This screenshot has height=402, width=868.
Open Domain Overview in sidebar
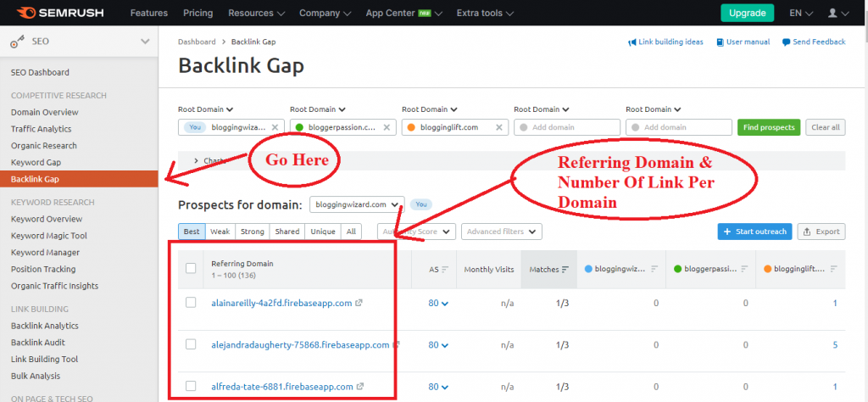44,113
